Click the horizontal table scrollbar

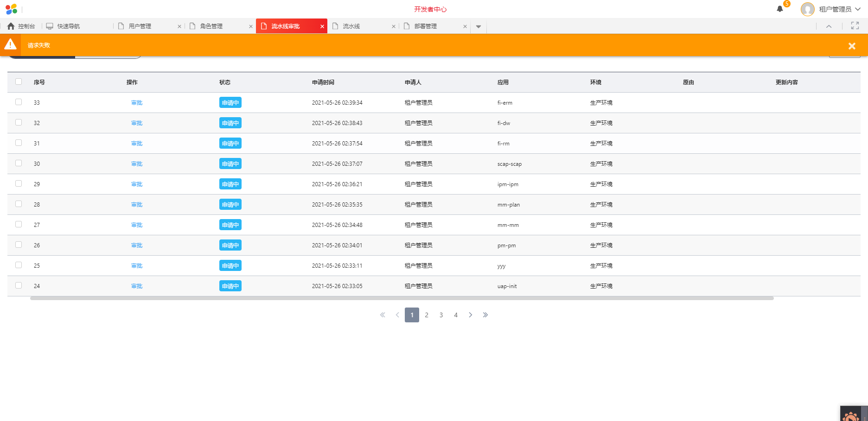(402, 298)
